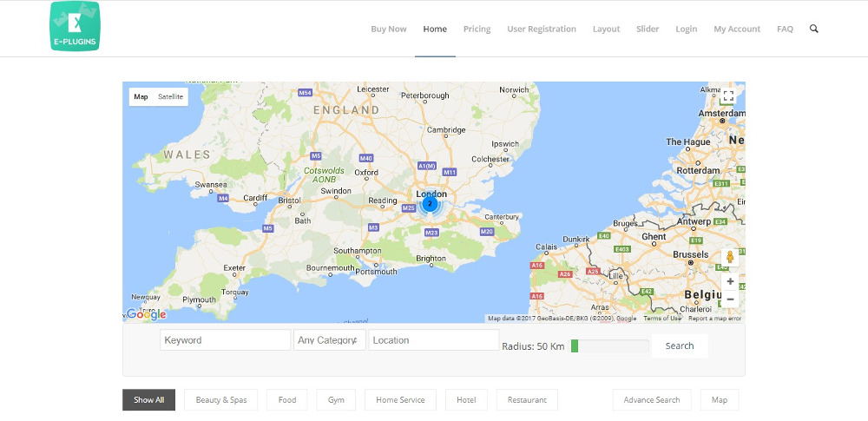Go to the User Registration page
Image resolution: width=868 pixels, height=421 pixels.
point(542,29)
